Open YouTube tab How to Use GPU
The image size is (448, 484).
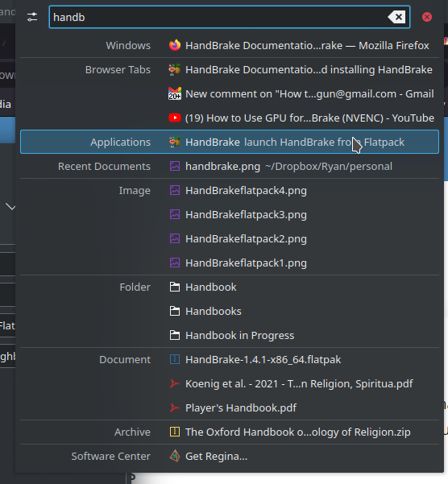309,118
